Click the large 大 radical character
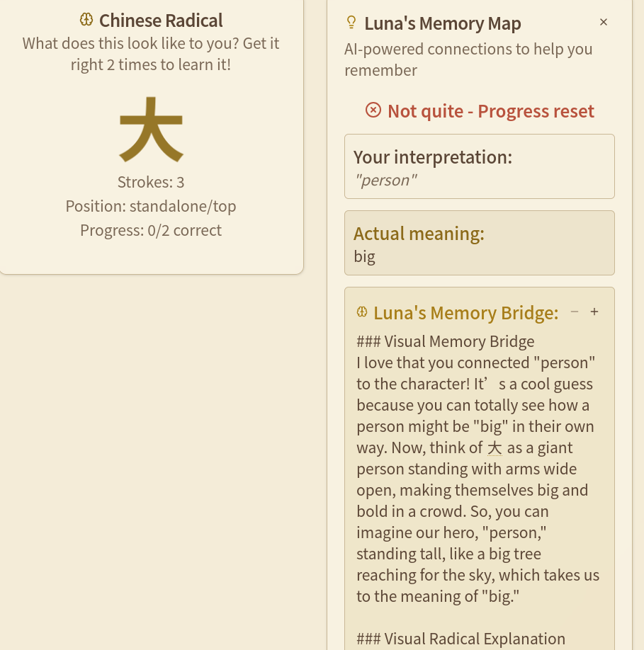 pos(151,129)
